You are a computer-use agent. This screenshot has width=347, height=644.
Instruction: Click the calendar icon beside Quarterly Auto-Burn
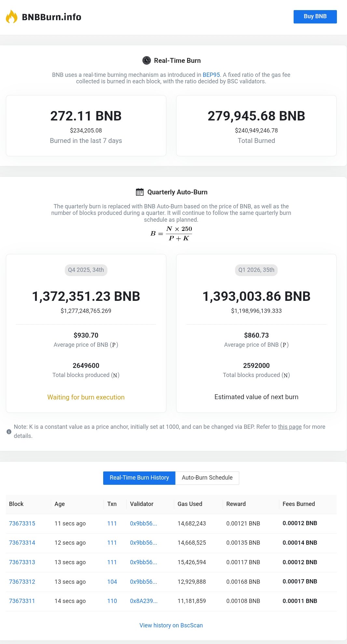point(140,192)
